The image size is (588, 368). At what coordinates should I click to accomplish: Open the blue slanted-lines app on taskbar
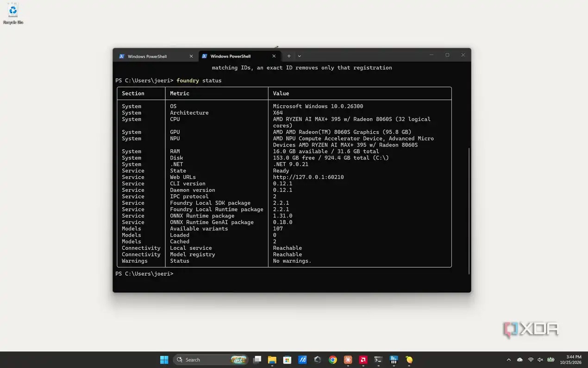302,360
